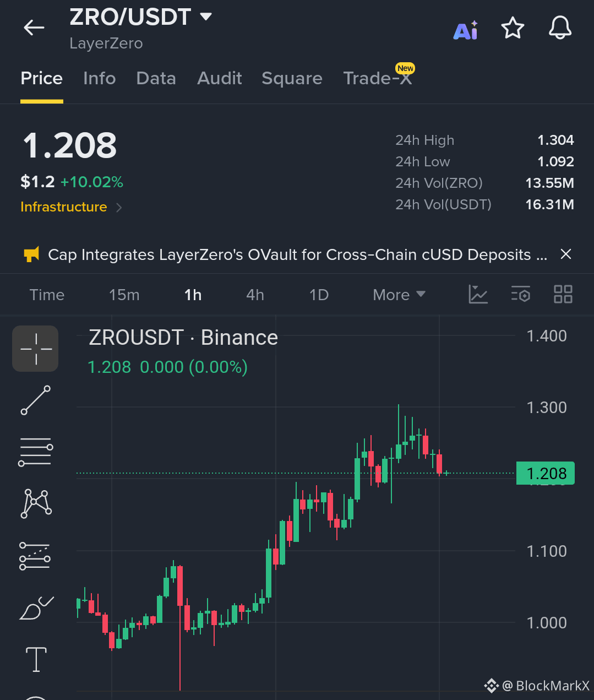Click the 24h Vol(USDT) value 16.31M

(549, 204)
